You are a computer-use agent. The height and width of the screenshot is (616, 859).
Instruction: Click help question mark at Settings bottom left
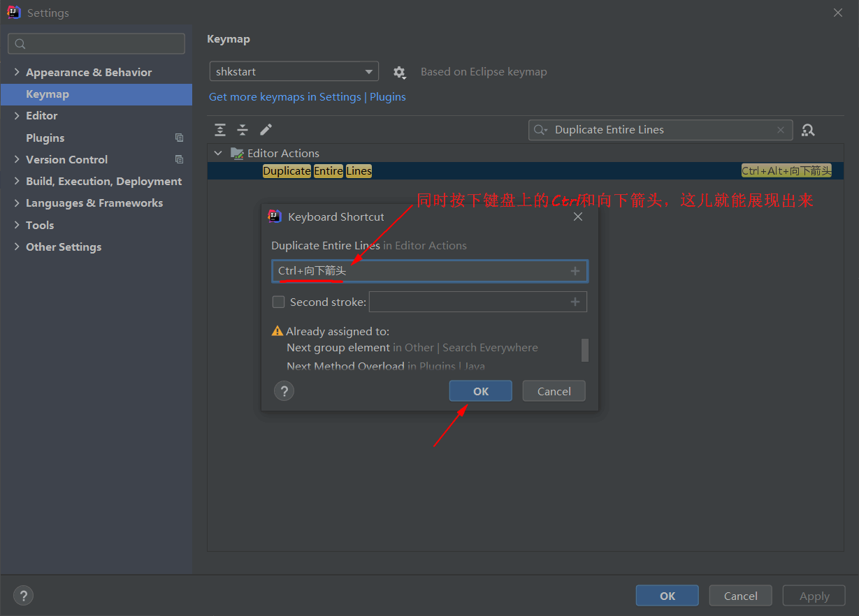24,596
